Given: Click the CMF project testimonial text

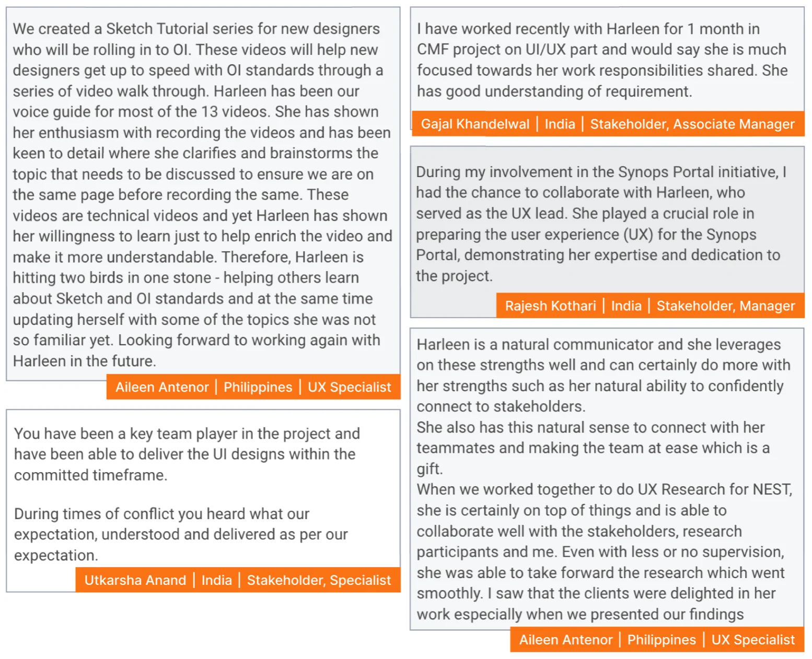Looking at the screenshot, I should click(x=602, y=60).
